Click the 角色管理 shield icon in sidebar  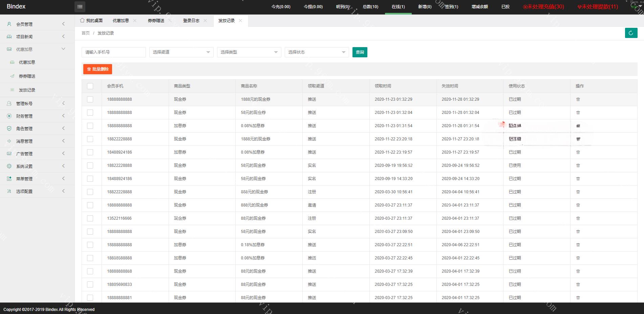[x=9, y=129]
